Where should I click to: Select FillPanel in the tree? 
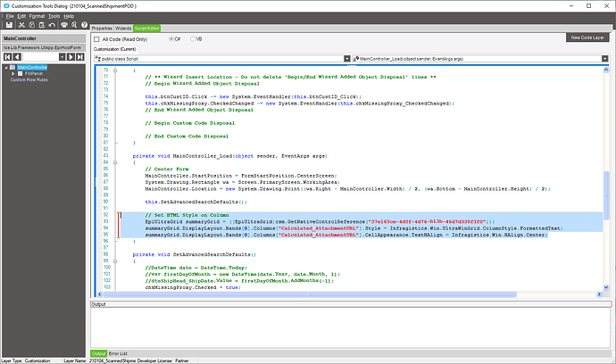pyautogui.click(x=34, y=73)
